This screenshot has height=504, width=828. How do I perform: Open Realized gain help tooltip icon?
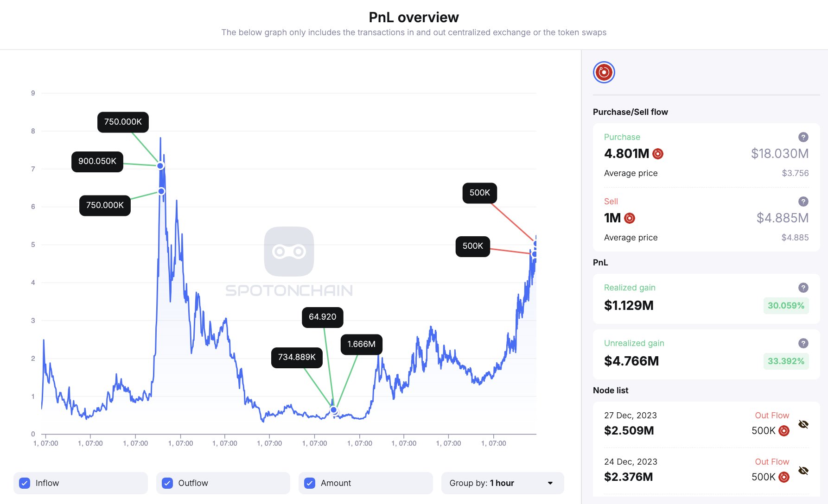[x=803, y=288]
